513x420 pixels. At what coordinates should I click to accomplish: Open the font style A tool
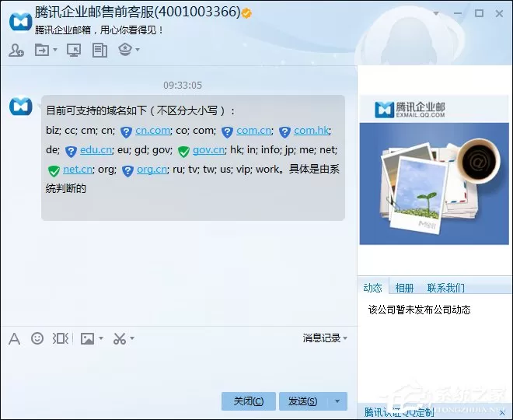(x=14, y=339)
